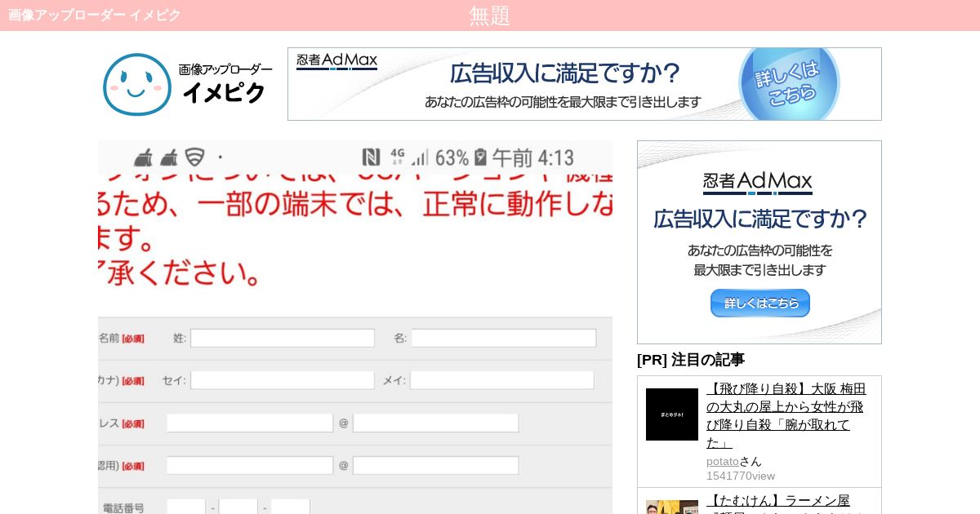This screenshot has width=980, height=514.
Task: Click the shield Wi-Fi icon in the status bar
Action: (194, 157)
